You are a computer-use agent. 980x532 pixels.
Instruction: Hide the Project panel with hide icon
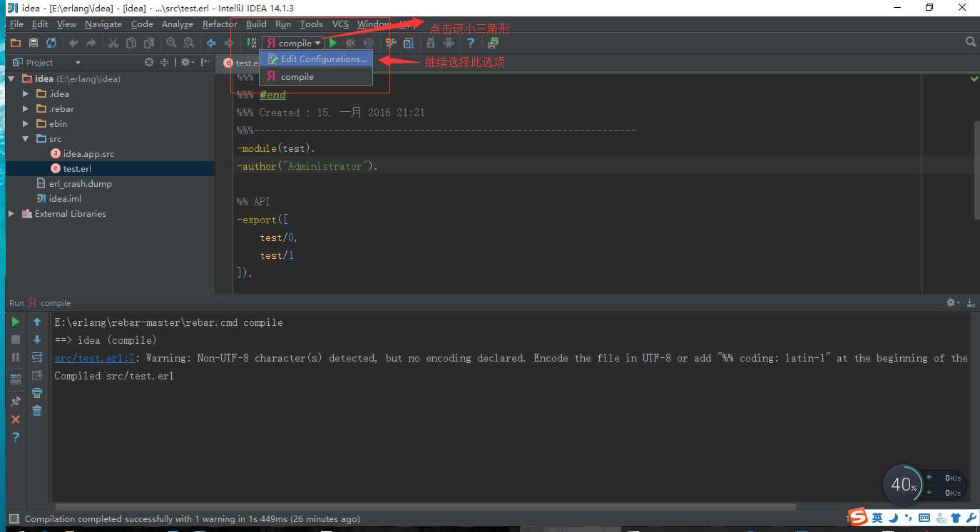[x=205, y=62]
